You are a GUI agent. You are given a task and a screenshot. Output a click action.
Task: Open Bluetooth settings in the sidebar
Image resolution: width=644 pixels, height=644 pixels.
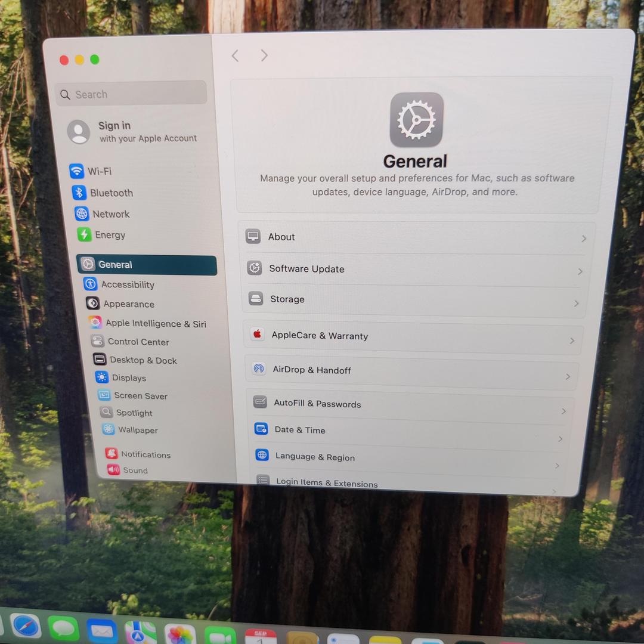(x=103, y=193)
